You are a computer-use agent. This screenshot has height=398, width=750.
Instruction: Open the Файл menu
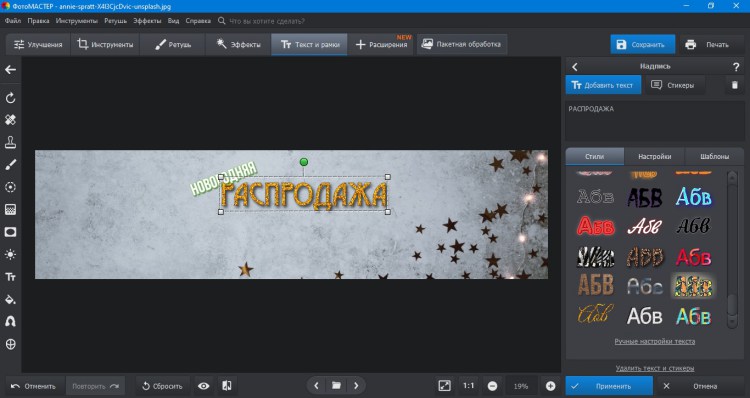point(13,21)
